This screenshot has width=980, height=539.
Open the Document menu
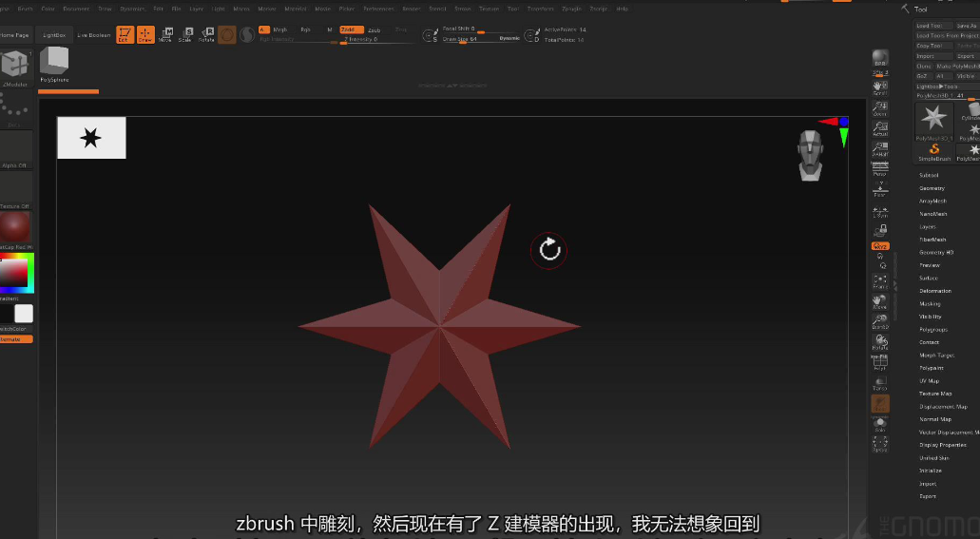(76, 9)
